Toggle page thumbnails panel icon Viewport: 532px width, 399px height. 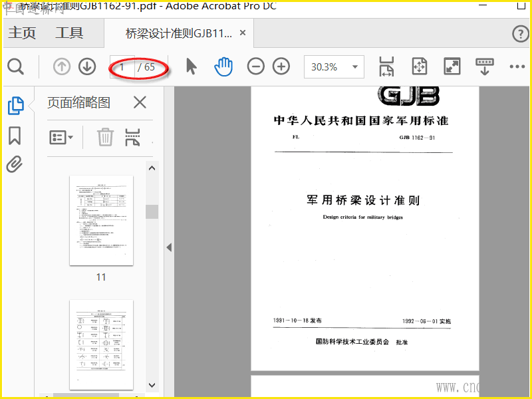pos(15,106)
